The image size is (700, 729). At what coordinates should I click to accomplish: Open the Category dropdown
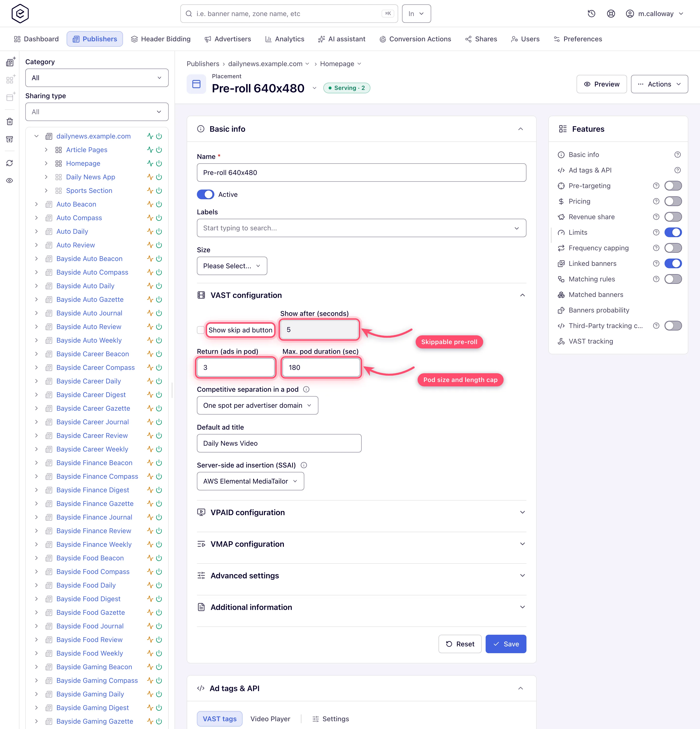(x=97, y=78)
